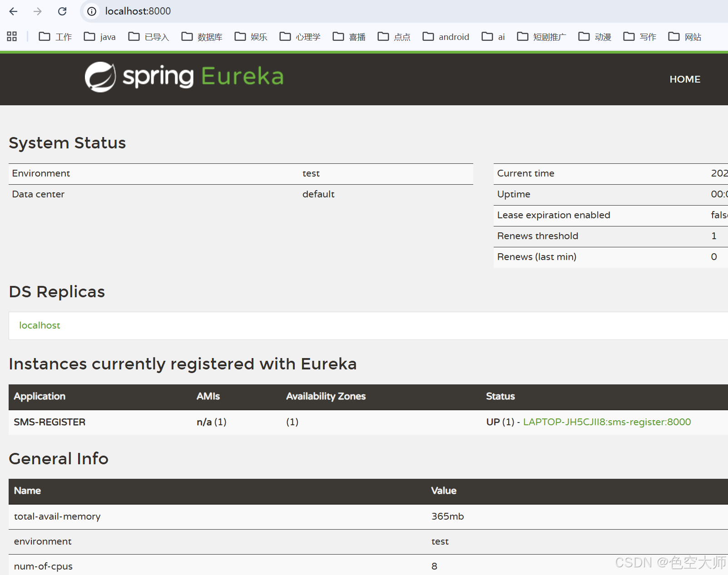The image size is (728, 575).
Task: Click the browser forward arrow
Action: point(38,11)
